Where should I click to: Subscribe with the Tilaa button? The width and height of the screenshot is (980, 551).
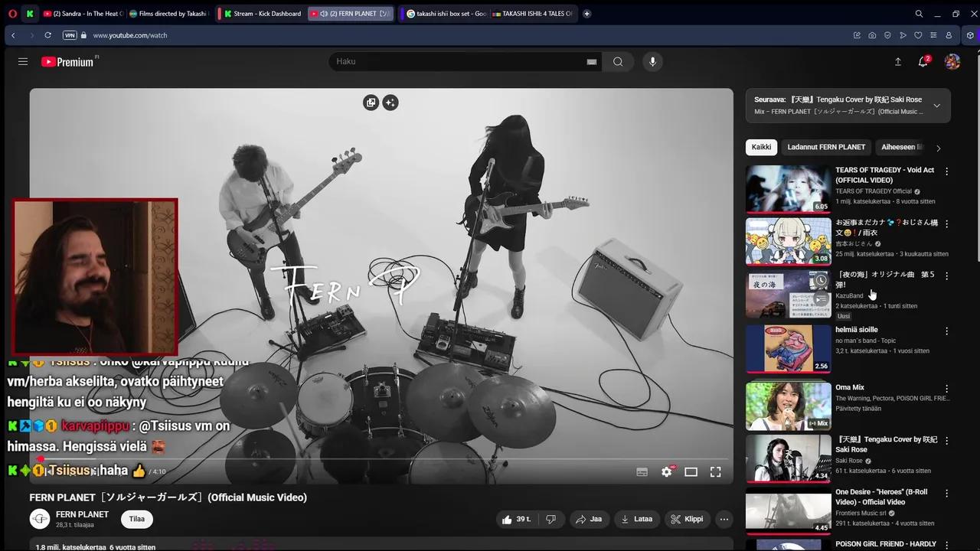pos(137,519)
